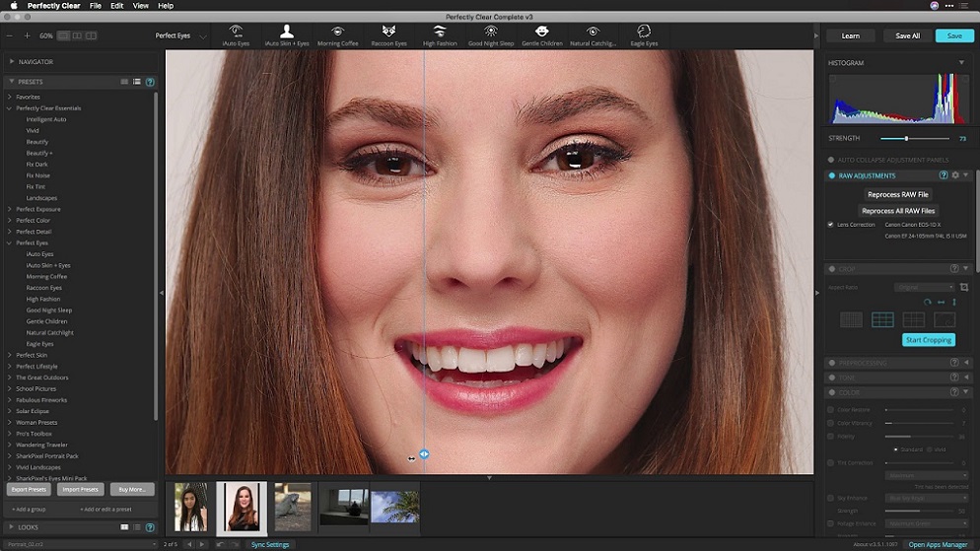This screenshot has height=551, width=980.
Task: Toggle Auto Collapse Adjustment Panels
Action: (831, 160)
